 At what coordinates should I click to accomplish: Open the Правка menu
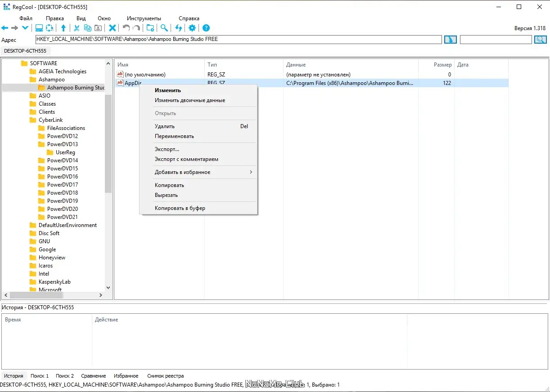pos(55,18)
